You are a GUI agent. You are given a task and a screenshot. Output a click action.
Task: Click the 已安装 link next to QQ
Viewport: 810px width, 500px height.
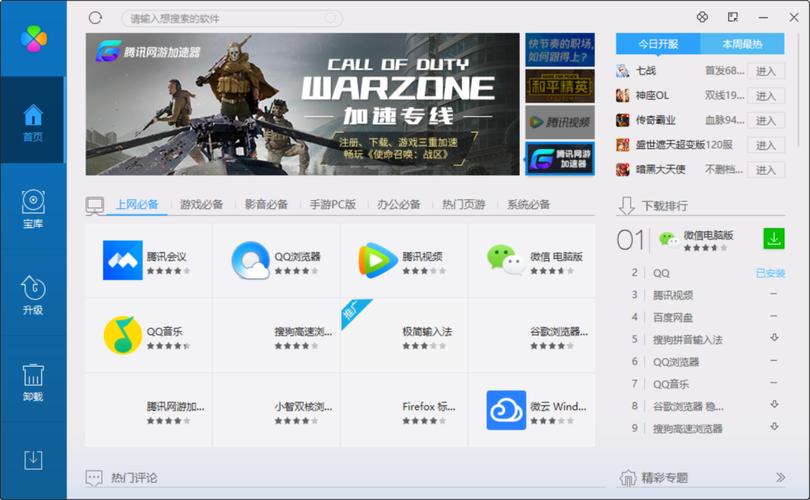tap(770, 273)
